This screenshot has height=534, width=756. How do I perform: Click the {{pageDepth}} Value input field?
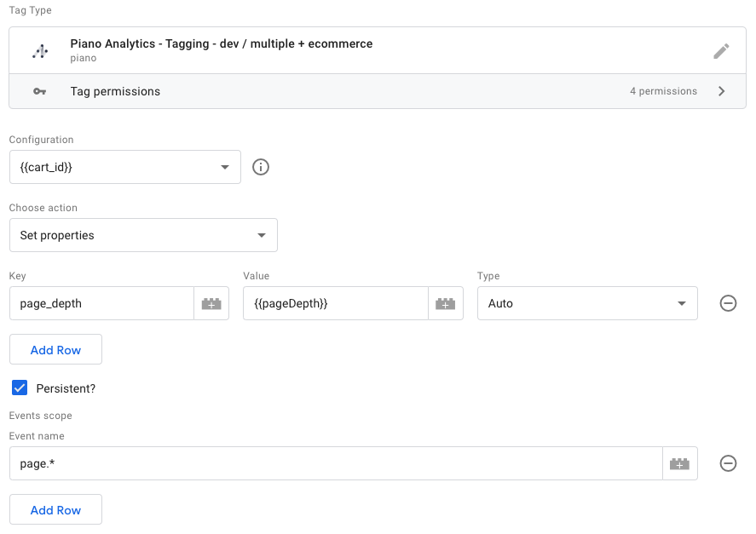[x=335, y=303]
